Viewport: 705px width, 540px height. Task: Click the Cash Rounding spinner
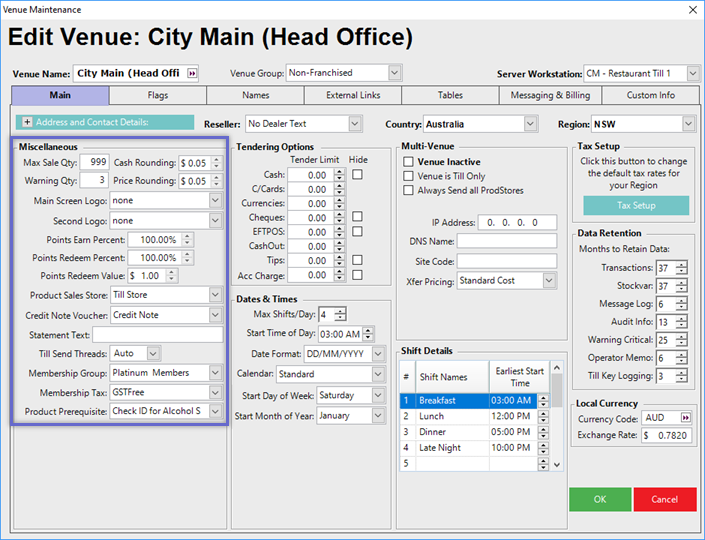tap(217, 163)
